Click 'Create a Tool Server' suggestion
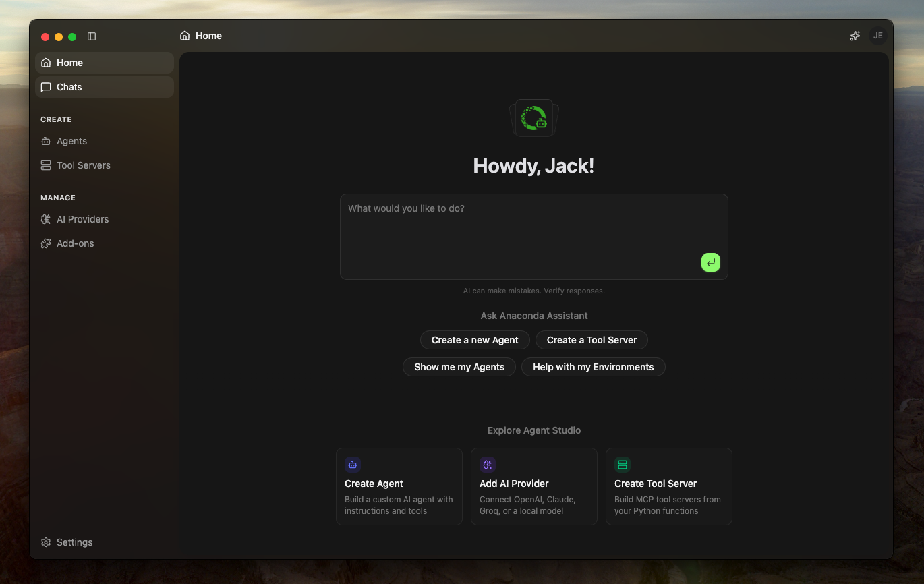 click(591, 340)
